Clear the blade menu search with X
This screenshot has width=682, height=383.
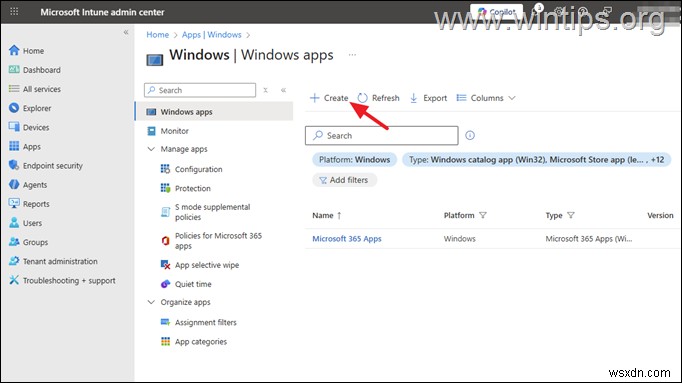pos(265,90)
